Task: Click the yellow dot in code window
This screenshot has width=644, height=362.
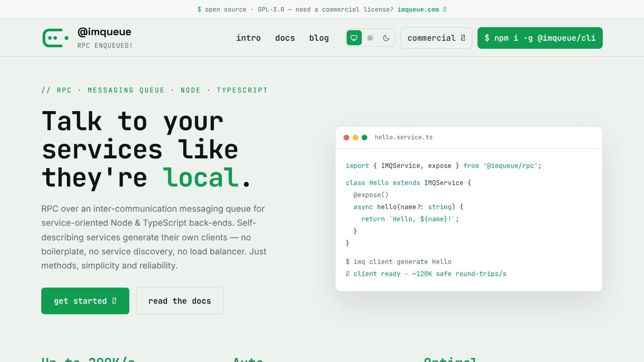Action: click(x=355, y=137)
